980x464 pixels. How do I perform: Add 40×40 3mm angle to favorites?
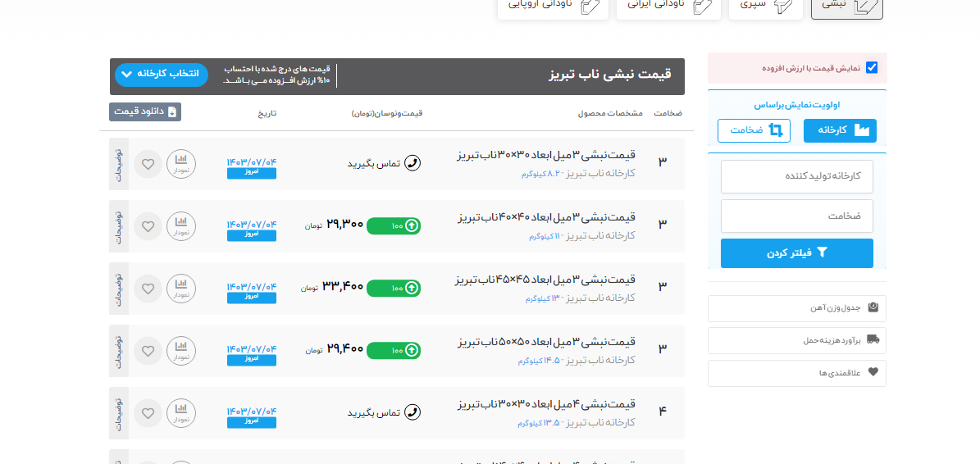click(x=148, y=225)
